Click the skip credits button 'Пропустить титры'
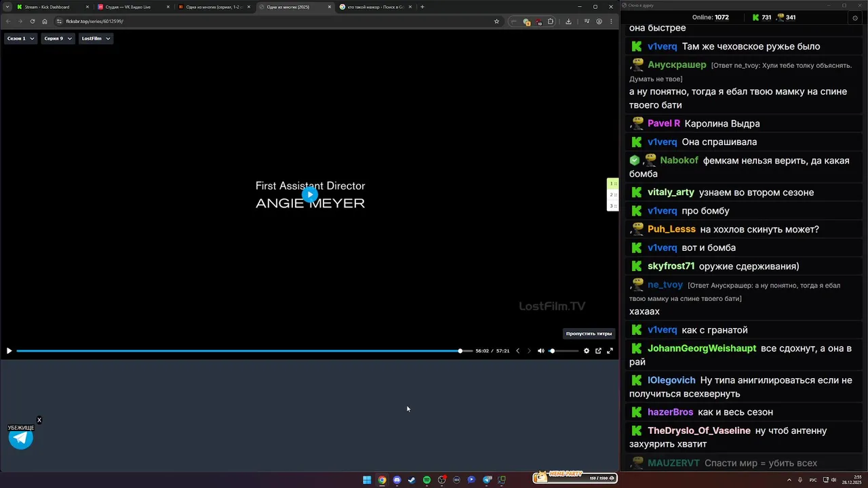This screenshot has height=488, width=868. (589, 333)
